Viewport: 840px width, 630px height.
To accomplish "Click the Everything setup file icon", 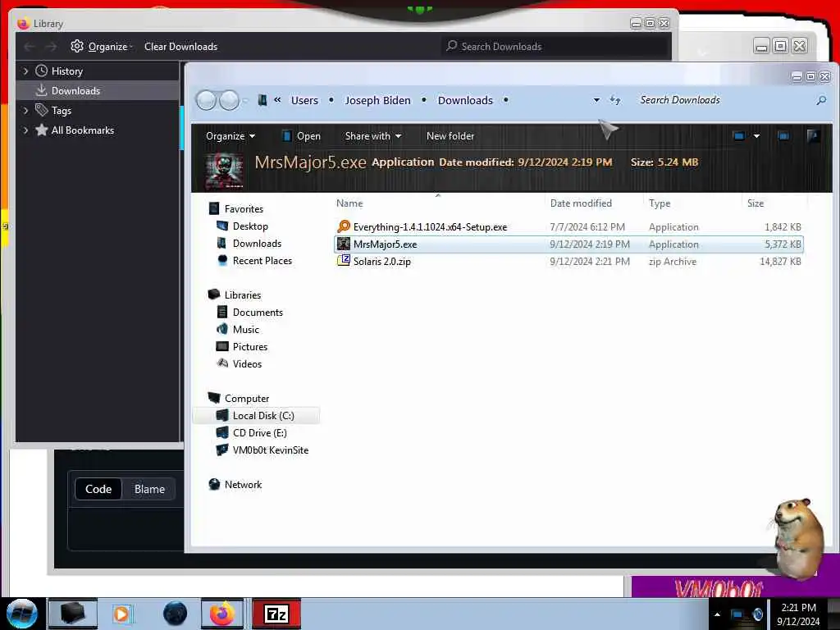I will pos(344,226).
